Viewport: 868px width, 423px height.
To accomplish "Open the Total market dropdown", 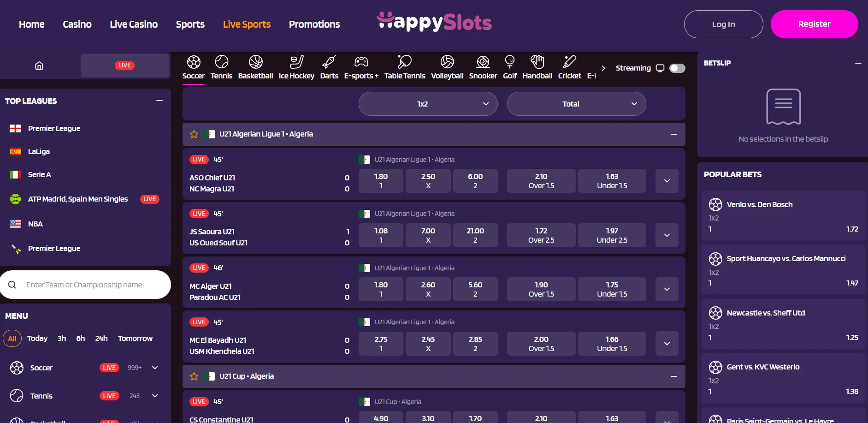I will 577,104.
